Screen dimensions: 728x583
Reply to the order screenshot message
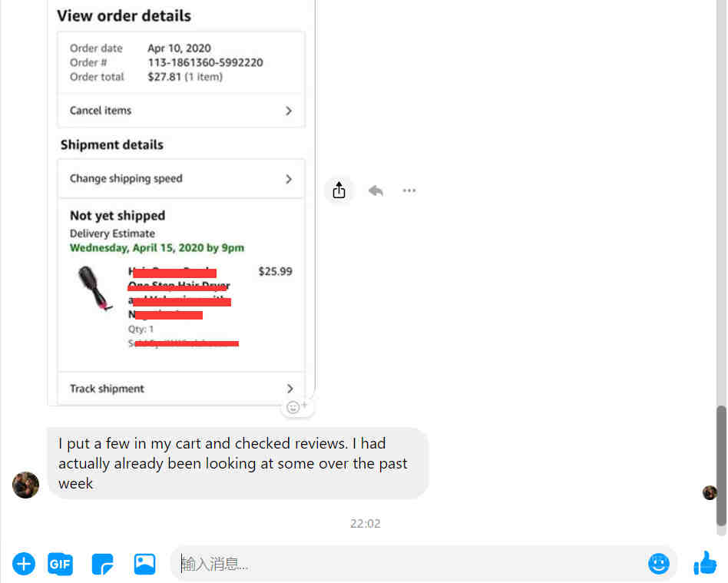click(376, 190)
